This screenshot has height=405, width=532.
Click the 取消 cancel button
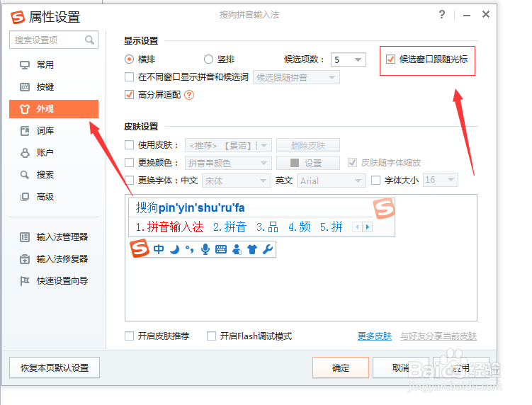click(x=401, y=367)
